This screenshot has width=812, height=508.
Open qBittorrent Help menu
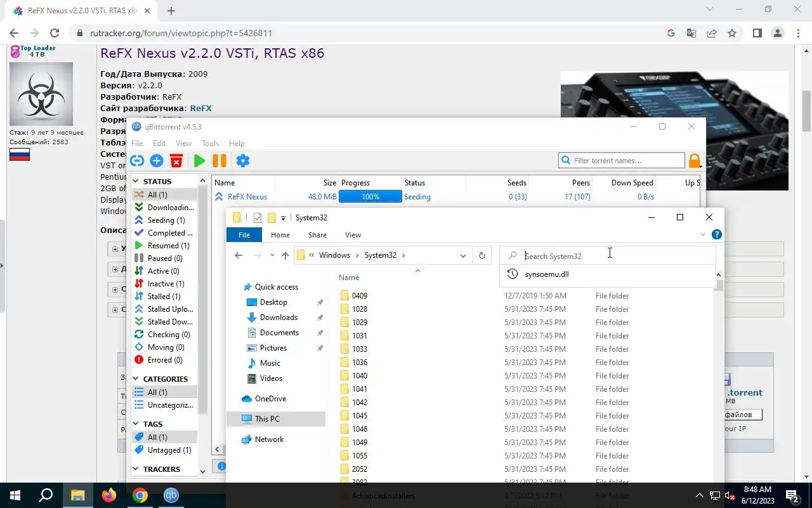(x=237, y=144)
